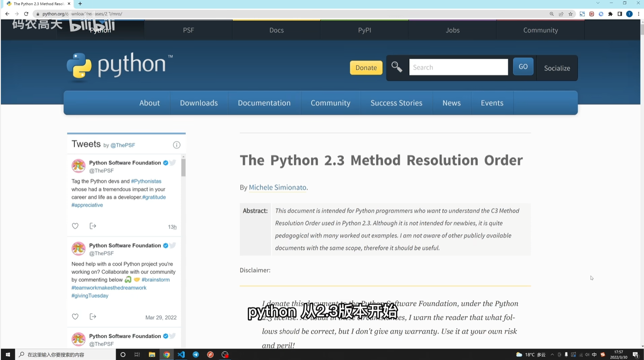Open the PyPI top navigation tab
Viewport: 644px width, 360px height.
(x=364, y=30)
